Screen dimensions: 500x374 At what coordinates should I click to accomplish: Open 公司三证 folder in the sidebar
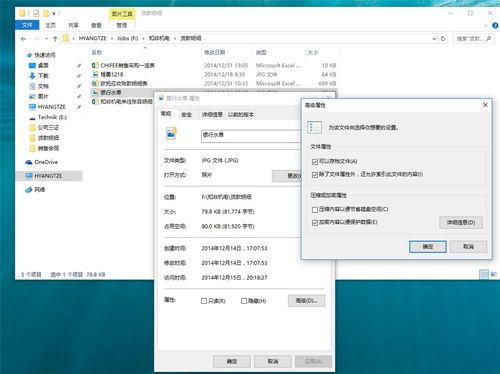(48, 127)
